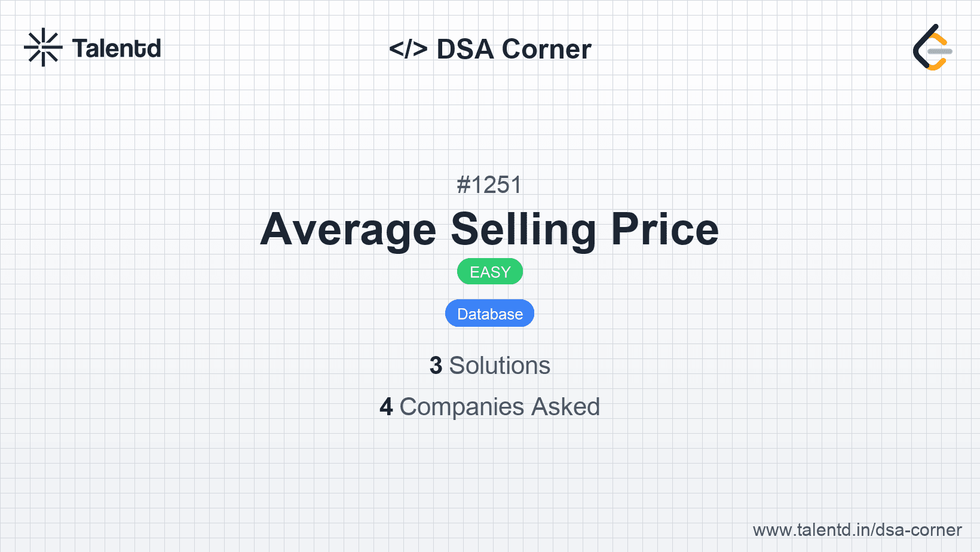Viewport: 980px width, 552px height.
Task: Click the Talentd wordmark text
Action: (x=117, y=48)
